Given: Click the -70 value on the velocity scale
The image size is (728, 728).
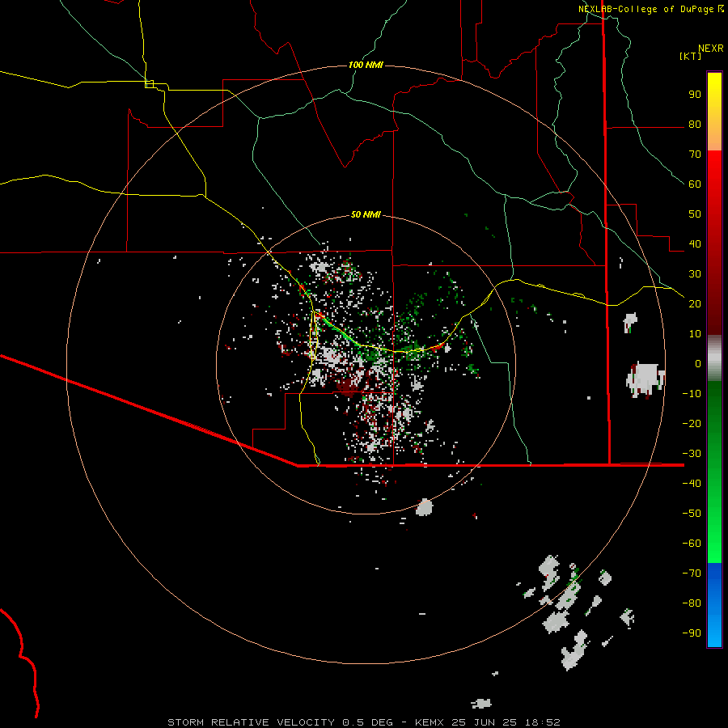Looking at the screenshot, I should [x=692, y=573].
